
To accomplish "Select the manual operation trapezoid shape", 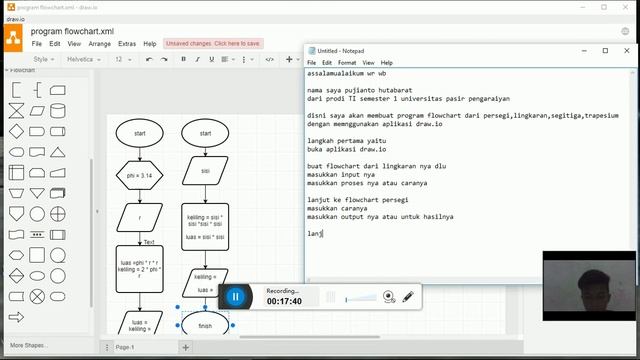I will click(x=16, y=193).
